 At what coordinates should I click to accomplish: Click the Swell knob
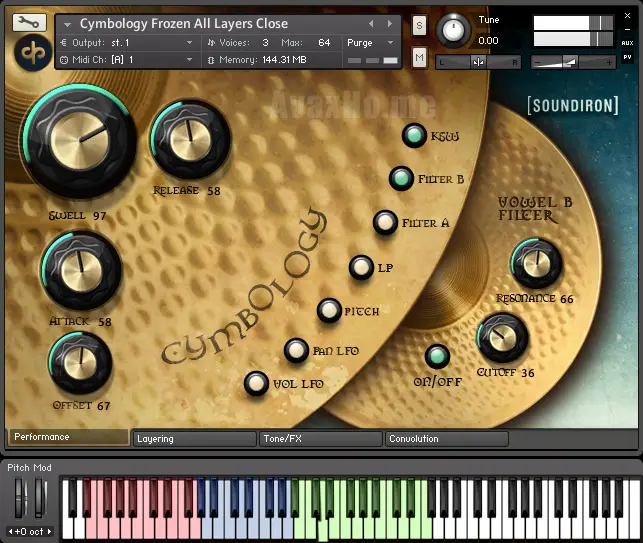coord(80,141)
